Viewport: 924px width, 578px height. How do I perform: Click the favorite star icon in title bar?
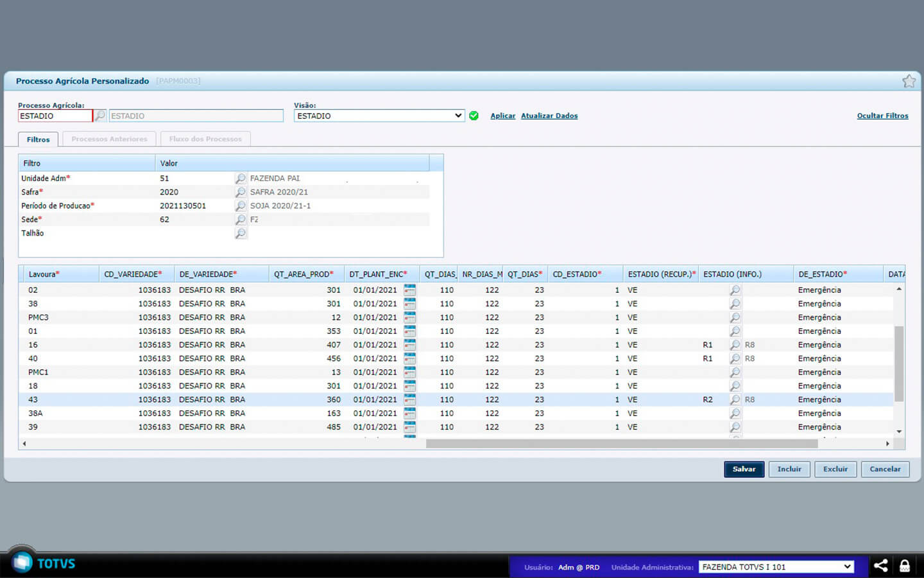pos(909,81)
